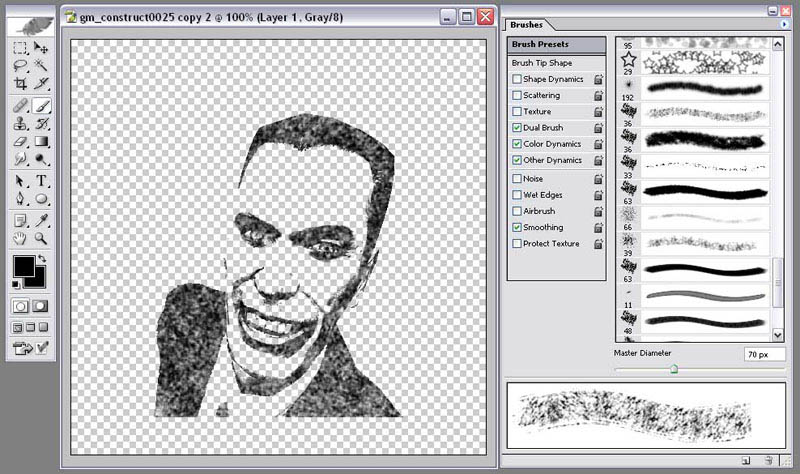Screen dimensions: 800x474
Task: Pick the Crop tool
Action: coord(20,83)
